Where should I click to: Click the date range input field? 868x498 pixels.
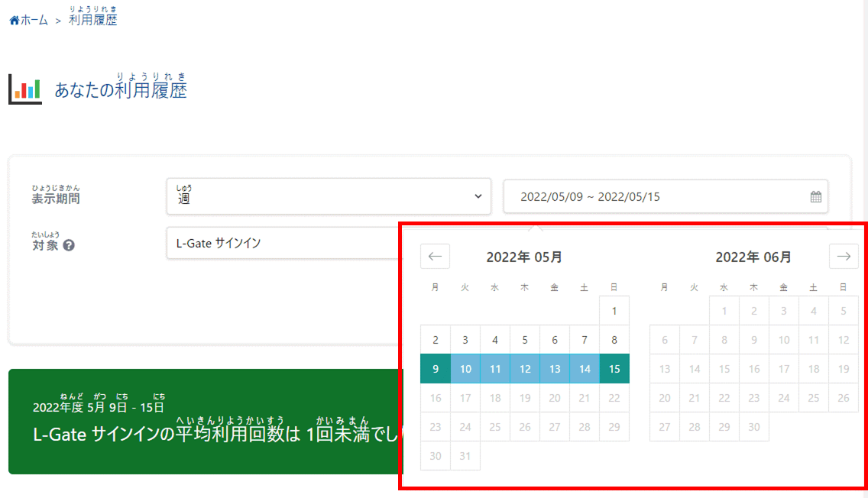click(x=666, y=196)
